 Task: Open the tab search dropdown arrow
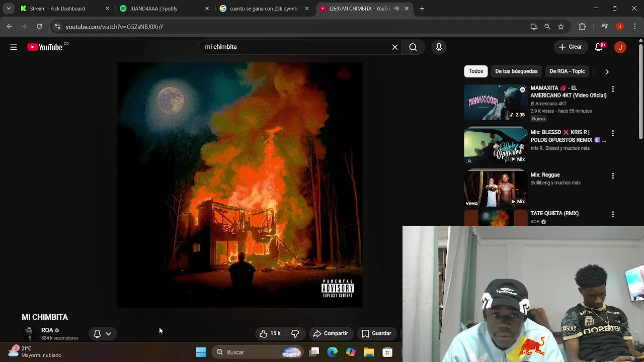click(9, 9)
